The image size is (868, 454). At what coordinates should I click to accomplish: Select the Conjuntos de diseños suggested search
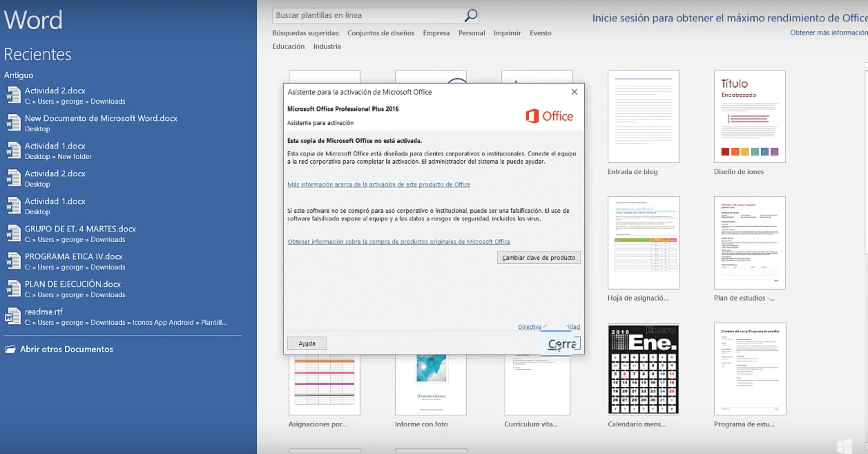tap(380, 33)
